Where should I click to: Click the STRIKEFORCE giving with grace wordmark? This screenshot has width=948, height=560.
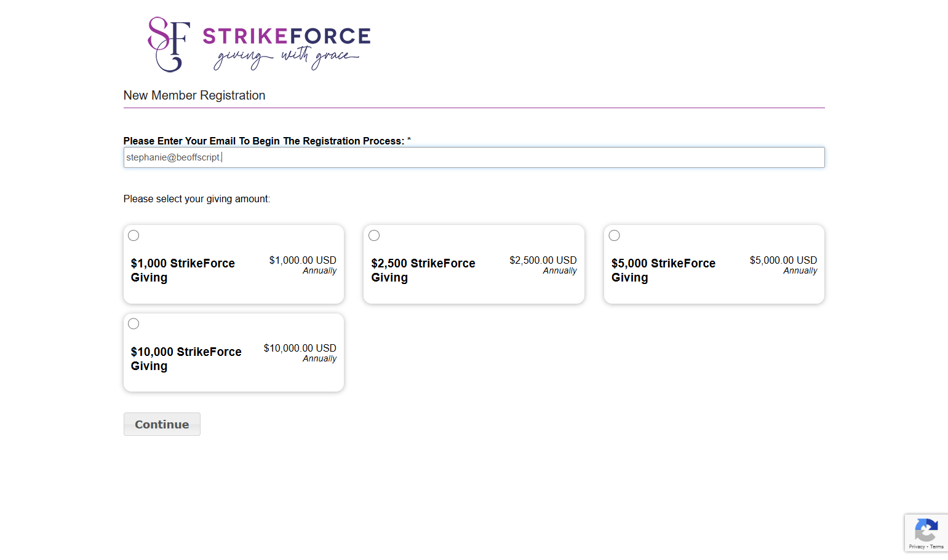point(287,48)
